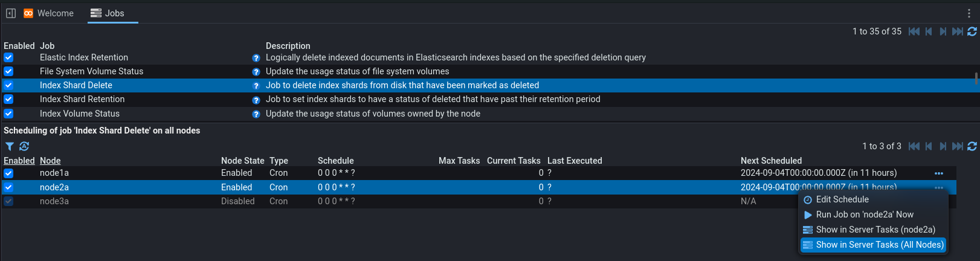Click the help icon for Index Volume Status
This screenshot has width=980, height=261.
coord(256,114)
